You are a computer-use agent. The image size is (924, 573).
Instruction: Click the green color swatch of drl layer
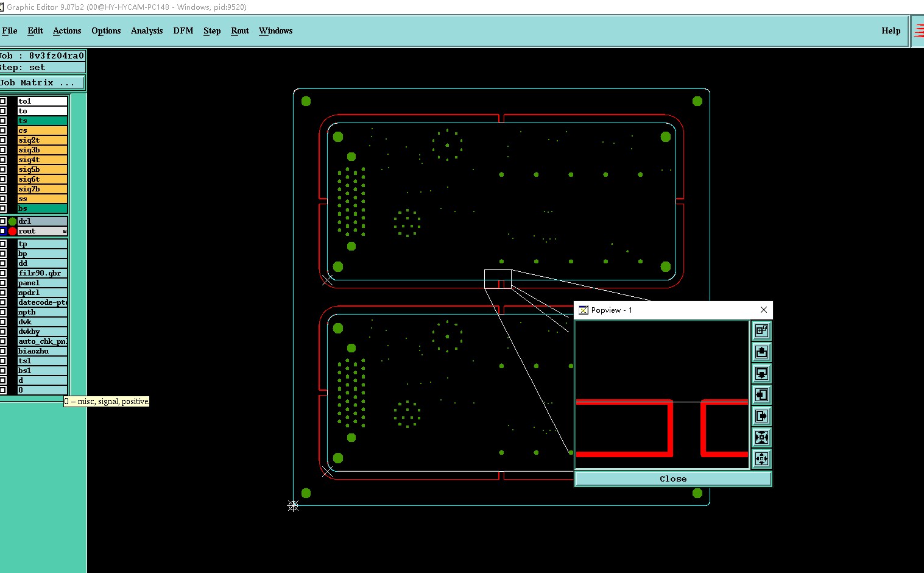tap(12, 221)
